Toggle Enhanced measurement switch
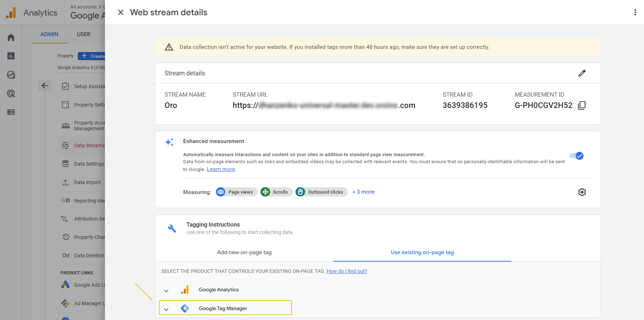The width and height of the screenshot is (644, 320). pos(576,156)
